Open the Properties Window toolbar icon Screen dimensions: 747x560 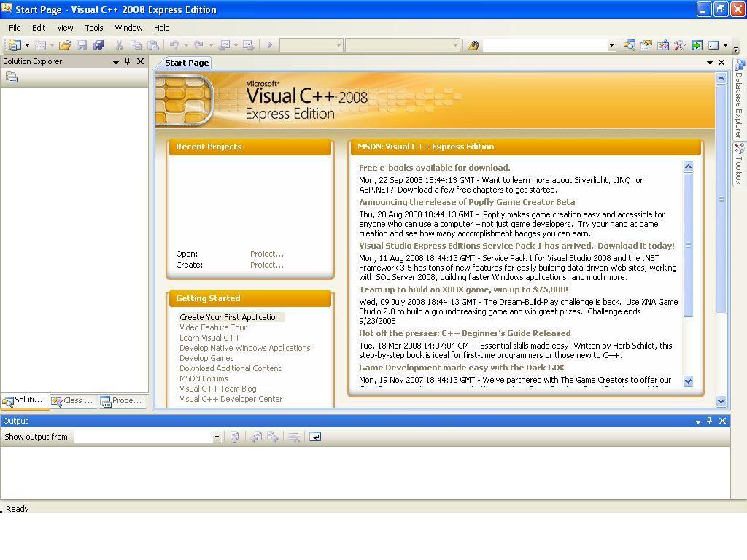[646, 45]
